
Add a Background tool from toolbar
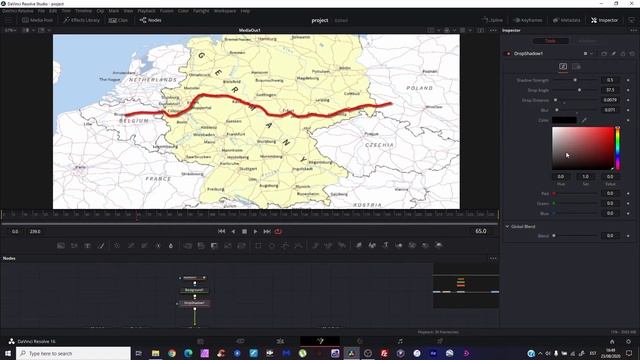pyautogui.click(x=61, y=246)
